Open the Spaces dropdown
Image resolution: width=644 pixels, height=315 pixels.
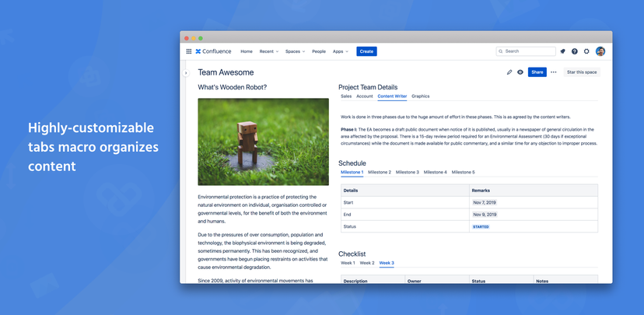(296, 51)
